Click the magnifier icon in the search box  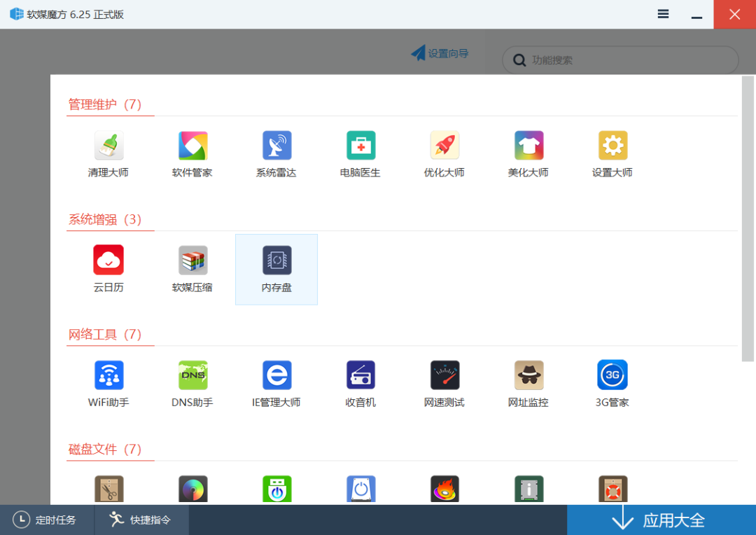pyautogui.click(x=519, y=60)
